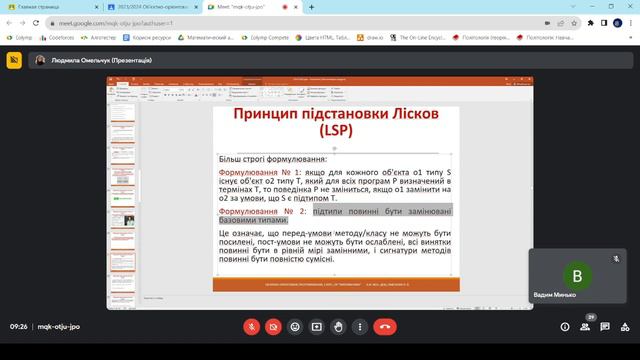Switch to the 2023/2024 Об'єктно-орієнтоване tab

(153, 7)
